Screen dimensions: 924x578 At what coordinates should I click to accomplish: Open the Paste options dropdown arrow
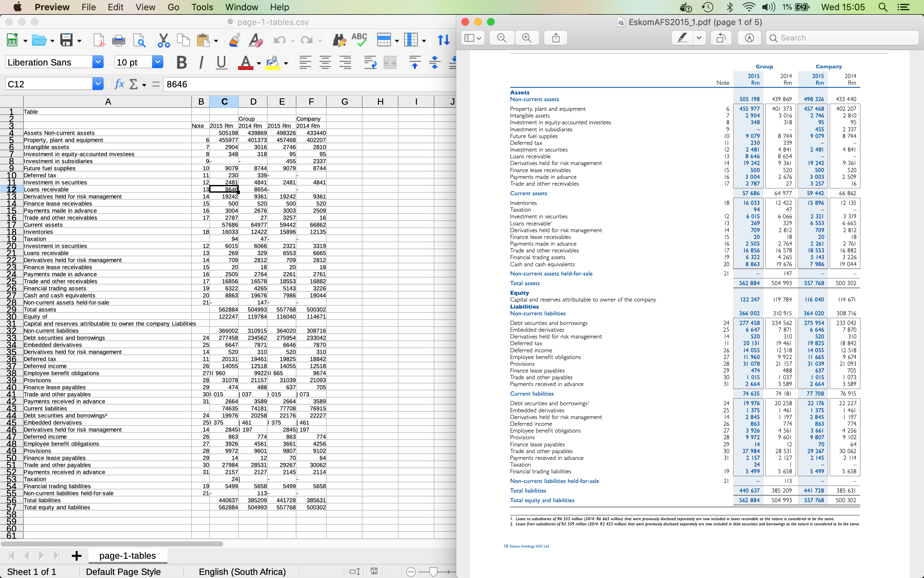click(x=216, y=41)
